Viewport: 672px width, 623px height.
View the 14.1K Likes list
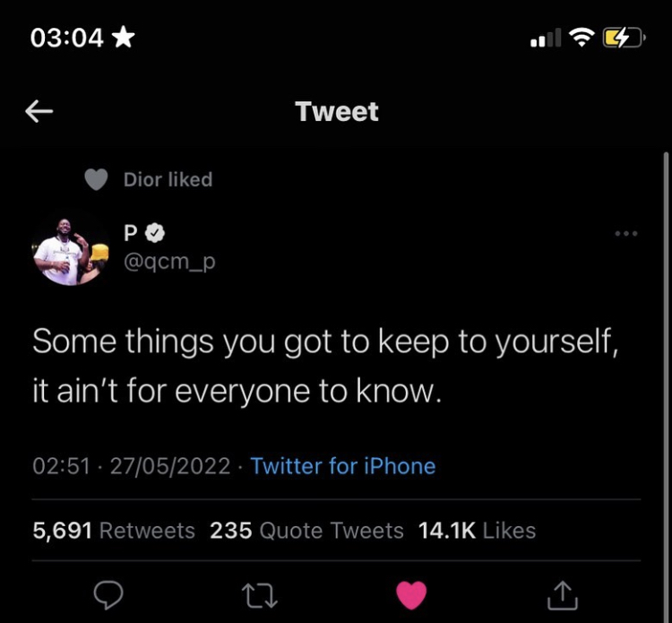point(477,531)
